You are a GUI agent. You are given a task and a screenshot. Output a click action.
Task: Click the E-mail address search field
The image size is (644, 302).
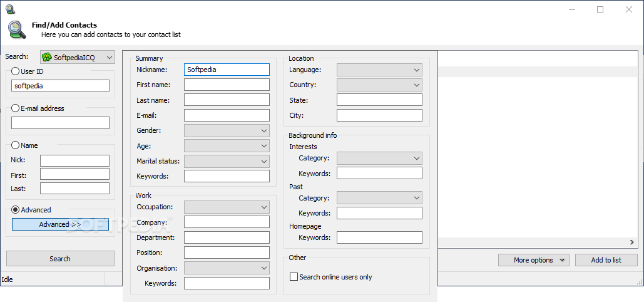tap(60, 123)
